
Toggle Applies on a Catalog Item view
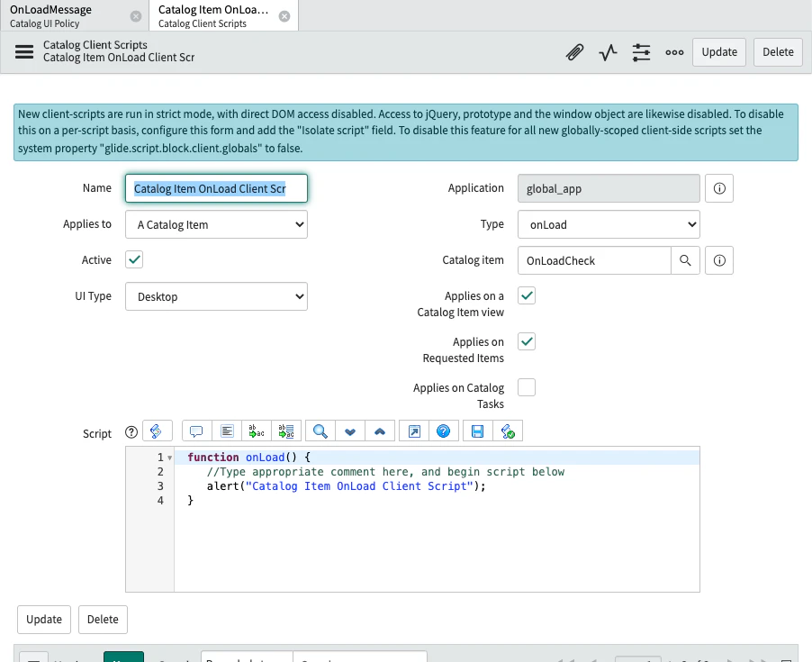pos(527,295)
